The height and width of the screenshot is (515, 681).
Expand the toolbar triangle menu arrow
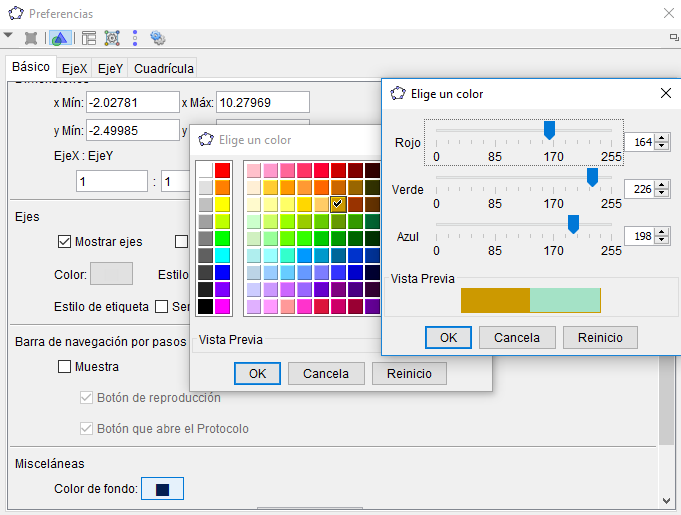pos(8,35)
